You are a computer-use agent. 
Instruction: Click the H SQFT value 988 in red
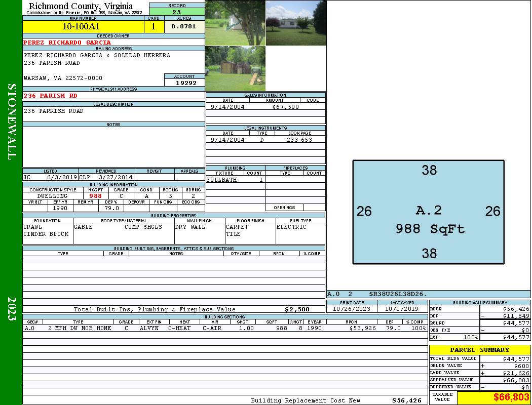click(x=95, y=196)
